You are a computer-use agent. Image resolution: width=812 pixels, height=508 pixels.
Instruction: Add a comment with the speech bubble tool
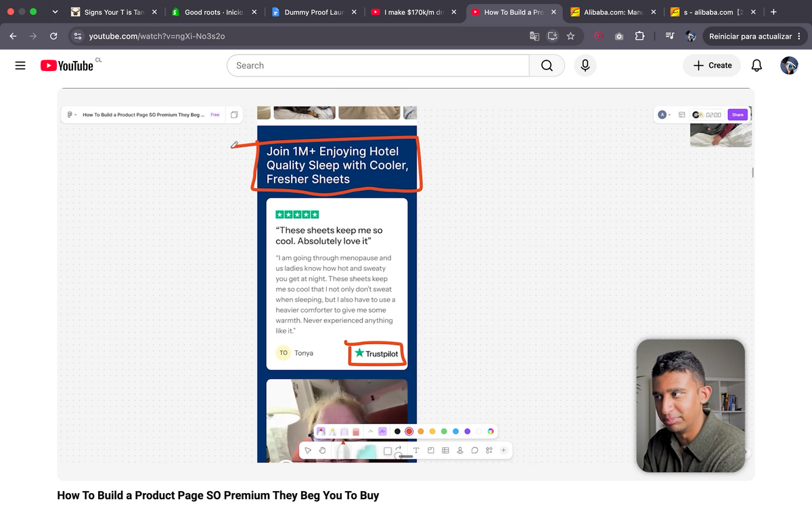point(474,450)
